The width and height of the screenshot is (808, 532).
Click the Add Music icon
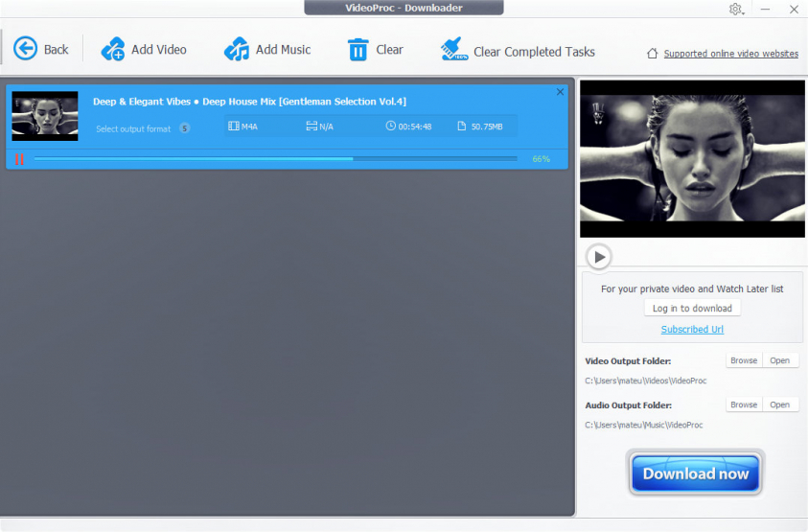[x=236, y=49]
